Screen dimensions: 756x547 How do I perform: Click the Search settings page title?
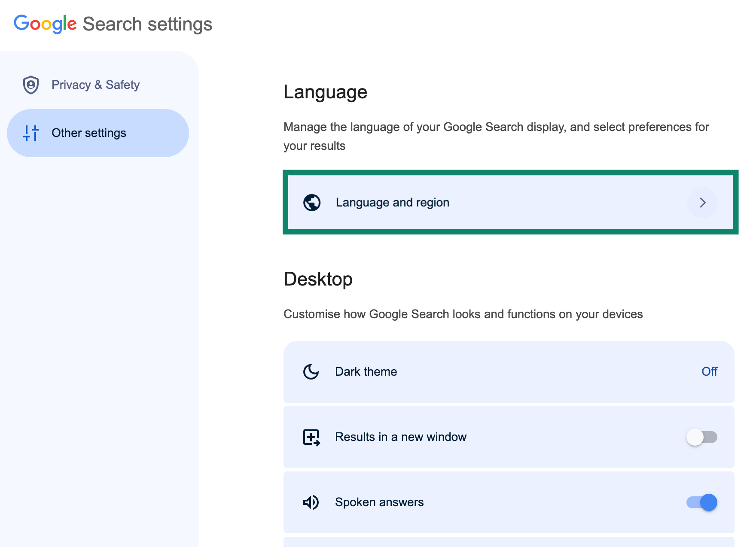click(147, 24)
